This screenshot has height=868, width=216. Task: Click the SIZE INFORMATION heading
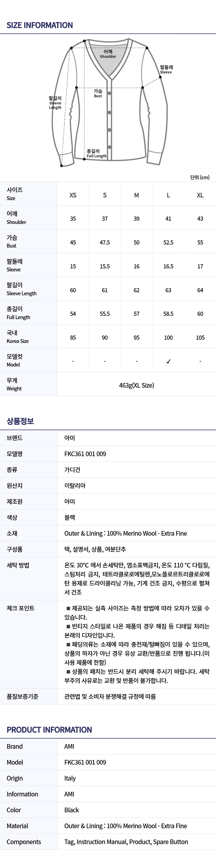(x=40, y=25)
